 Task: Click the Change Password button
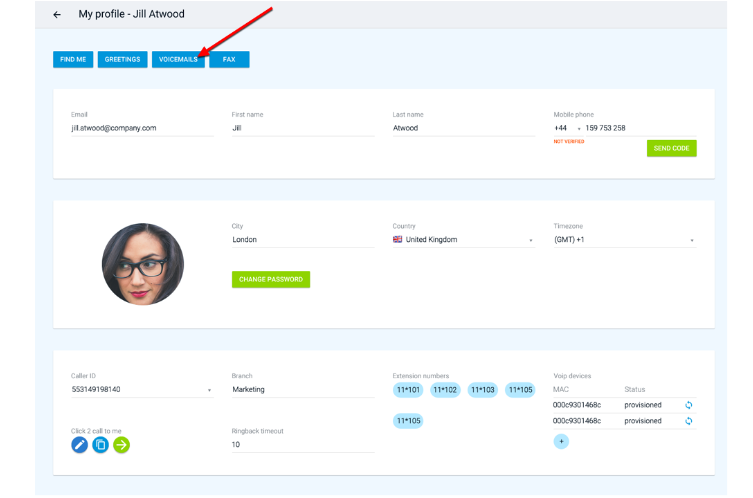pyautogui.click(x=271, y=280)
